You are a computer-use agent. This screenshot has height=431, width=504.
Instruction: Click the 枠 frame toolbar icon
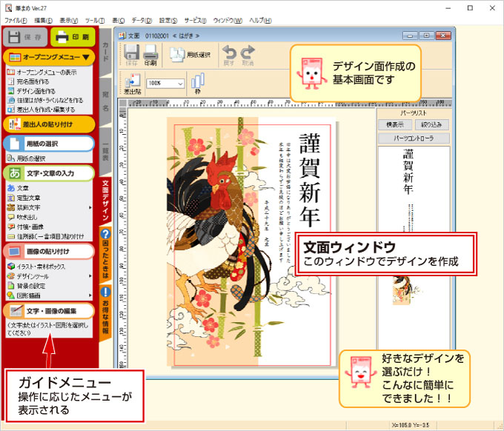(198, 84)
